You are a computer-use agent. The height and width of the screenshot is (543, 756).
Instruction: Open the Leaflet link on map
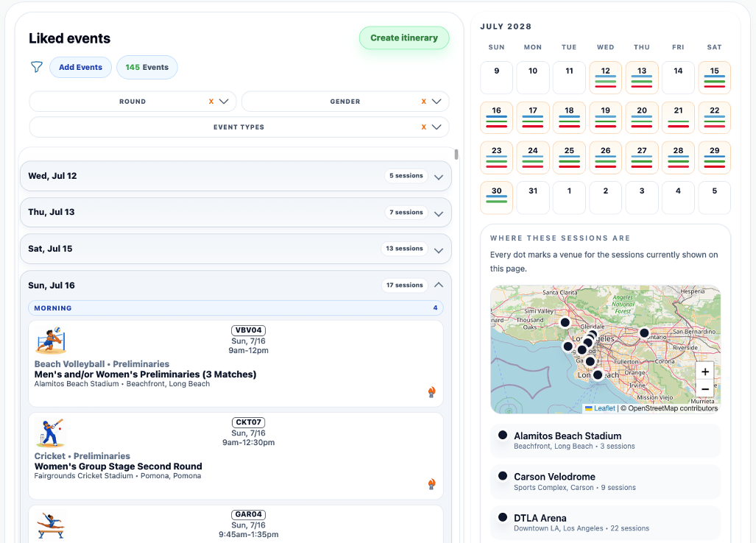[604, 408]
